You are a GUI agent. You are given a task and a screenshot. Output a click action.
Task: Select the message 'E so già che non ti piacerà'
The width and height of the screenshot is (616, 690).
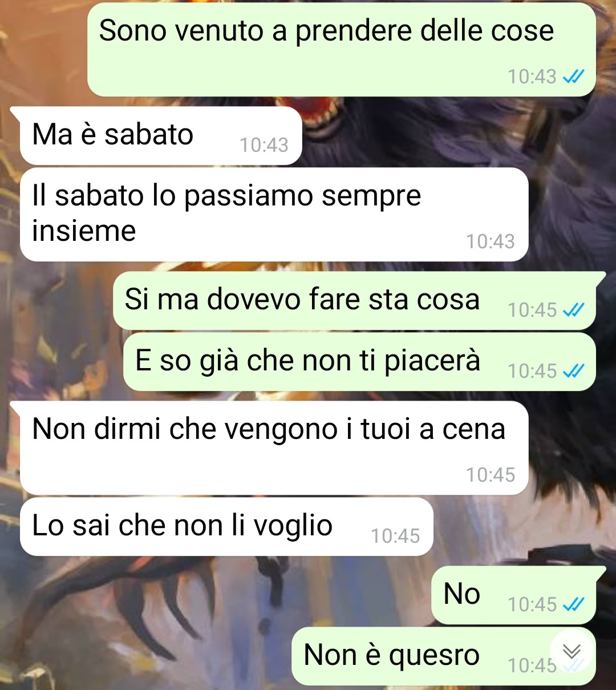click(359, 362)
